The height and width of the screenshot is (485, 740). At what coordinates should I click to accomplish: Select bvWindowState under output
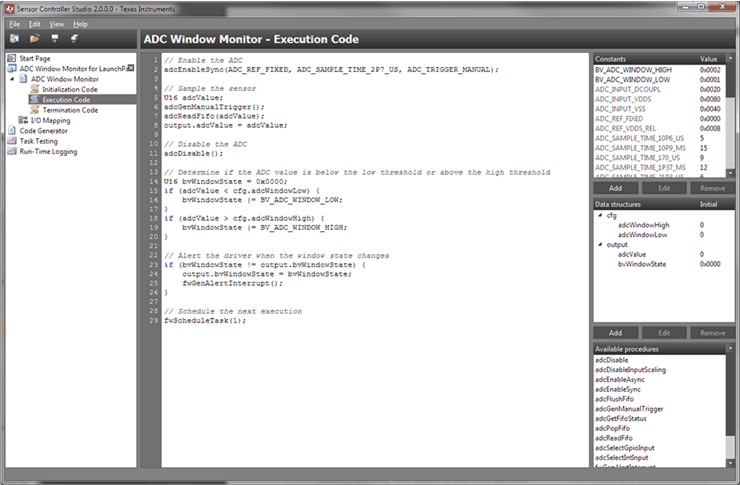(x=642, y=264)
